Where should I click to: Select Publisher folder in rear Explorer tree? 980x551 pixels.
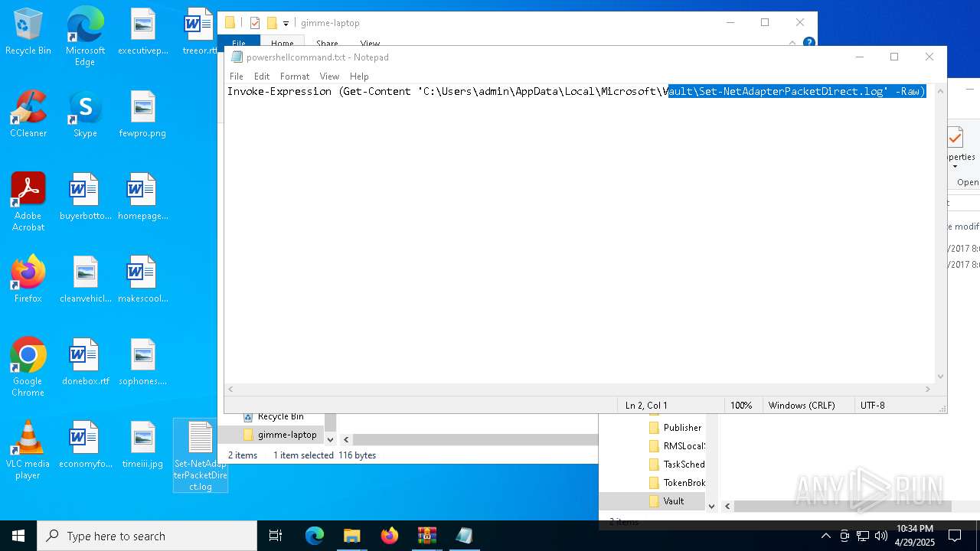[675, 428]
